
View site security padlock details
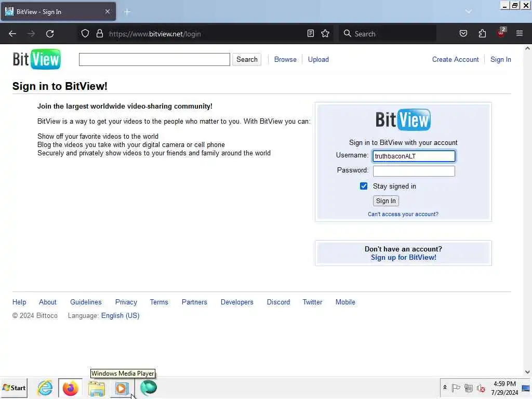click(x=99, y=34)
